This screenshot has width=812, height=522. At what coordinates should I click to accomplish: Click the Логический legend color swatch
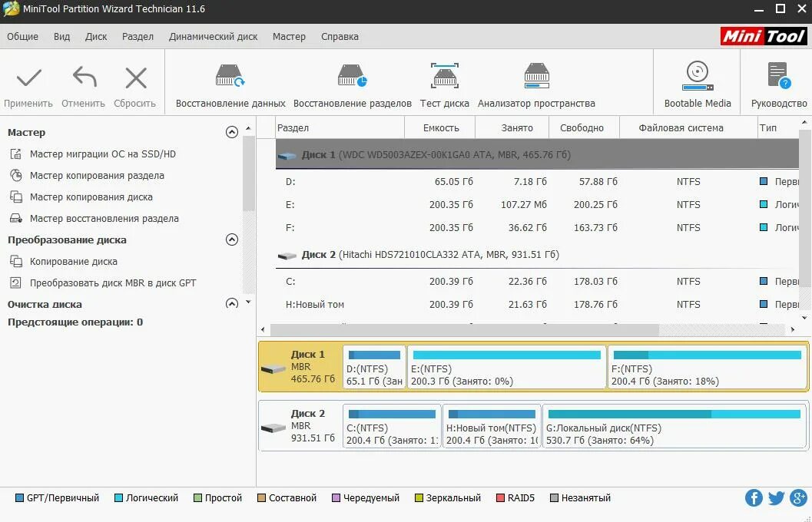(x=118, y=498)
